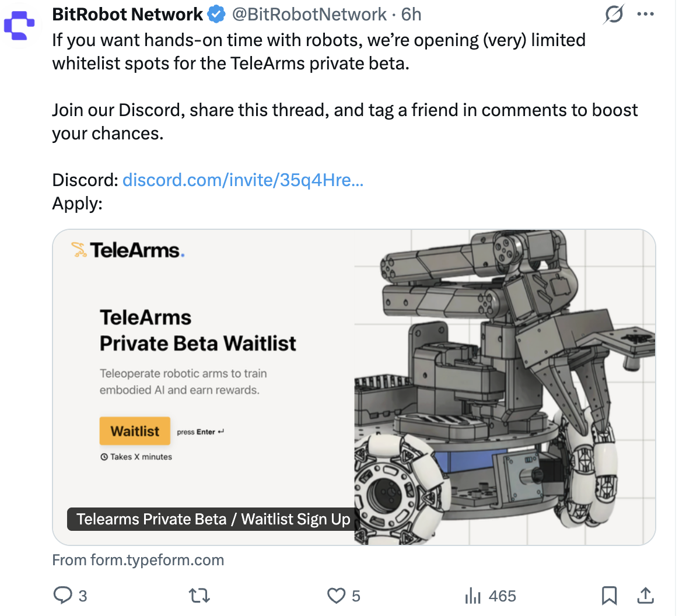The image size is (679, 616).
Task: Reply to the tweet via comment icon
Action: [62, 595]
